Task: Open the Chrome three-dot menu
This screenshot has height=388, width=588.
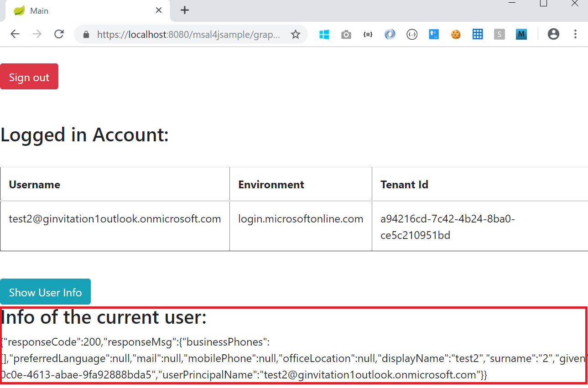Action: tap(575, 34)
